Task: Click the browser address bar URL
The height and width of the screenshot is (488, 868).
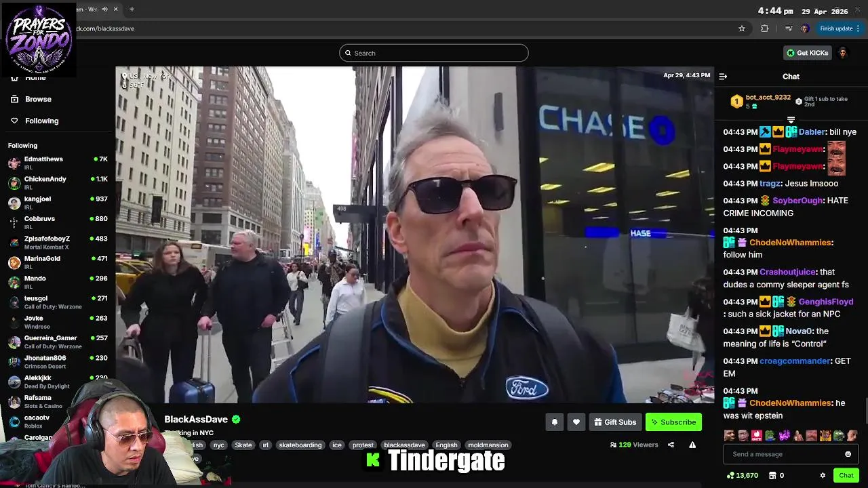Action: pyautogui.click(x=105, y=28)
